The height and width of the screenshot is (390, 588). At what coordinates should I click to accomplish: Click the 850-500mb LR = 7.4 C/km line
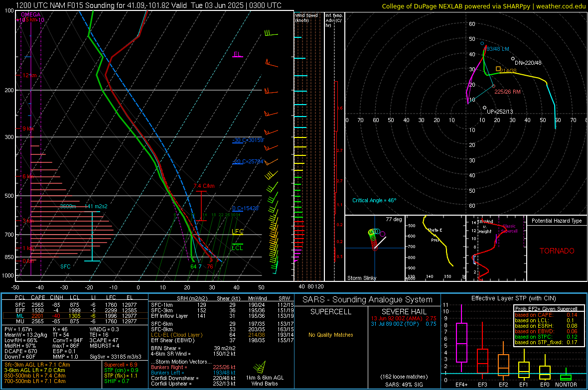(35, 376)
